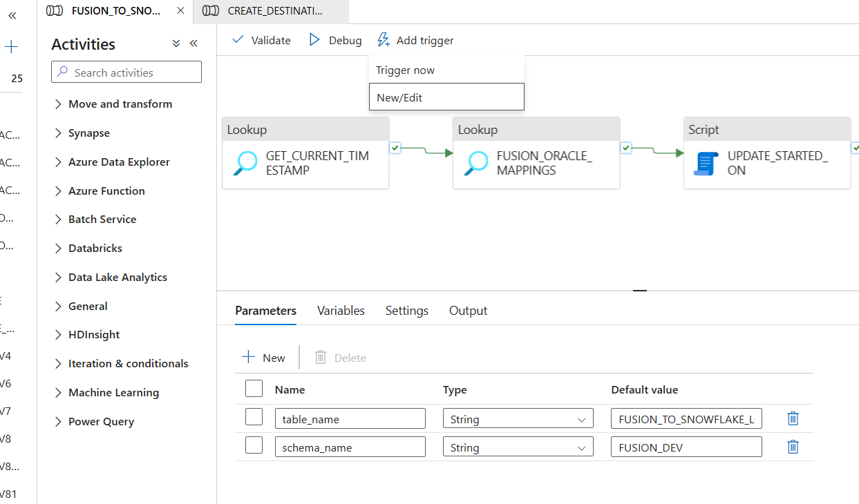The width and height of the screenshot is (859, 504).
Task: Click the Add trigger lightning icon
Action: pos(384,40)
